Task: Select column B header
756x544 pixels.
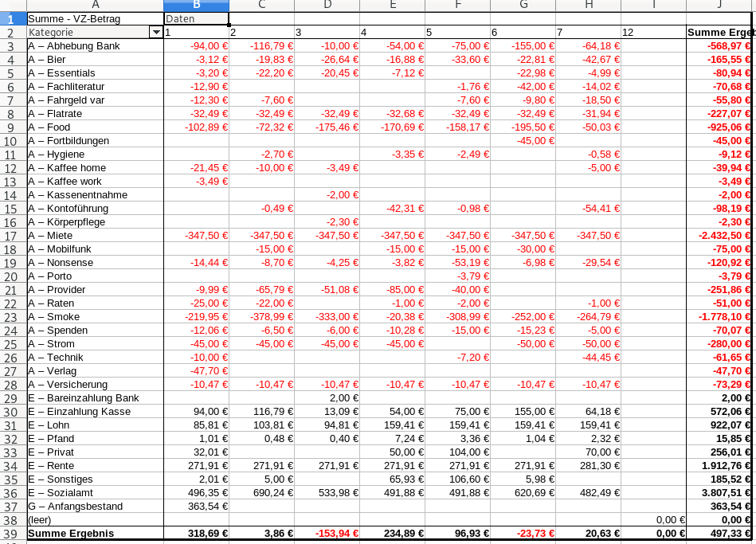Action: 196,6
